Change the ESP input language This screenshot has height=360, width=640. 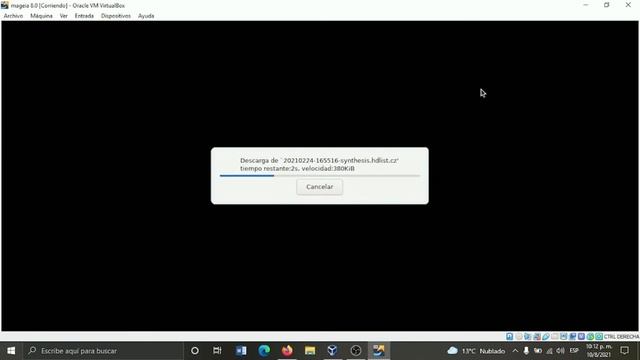pos(574,351)
